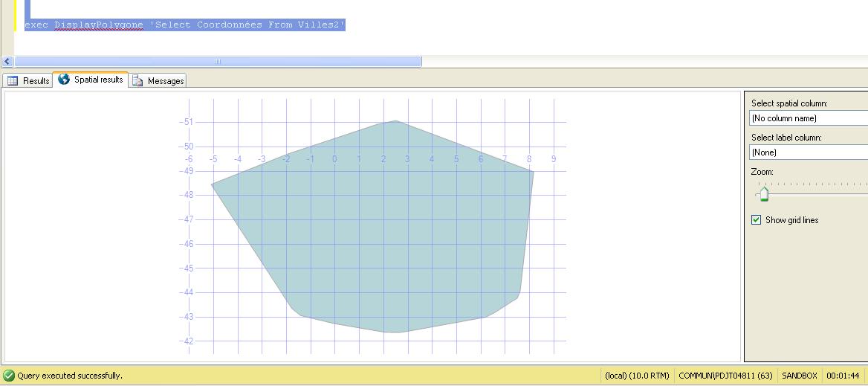Click the left arrow of horizontal scrollbar
This screenshot has width=868, height=386.
(7, 62)
